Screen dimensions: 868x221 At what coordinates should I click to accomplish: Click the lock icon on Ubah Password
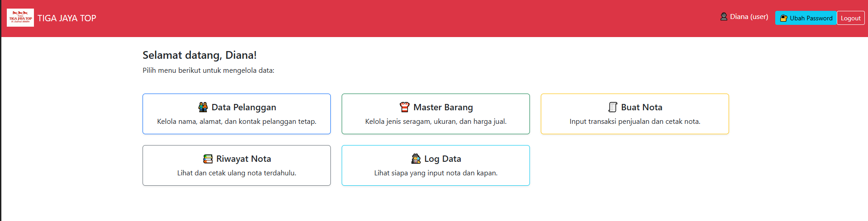coord(784,18)
